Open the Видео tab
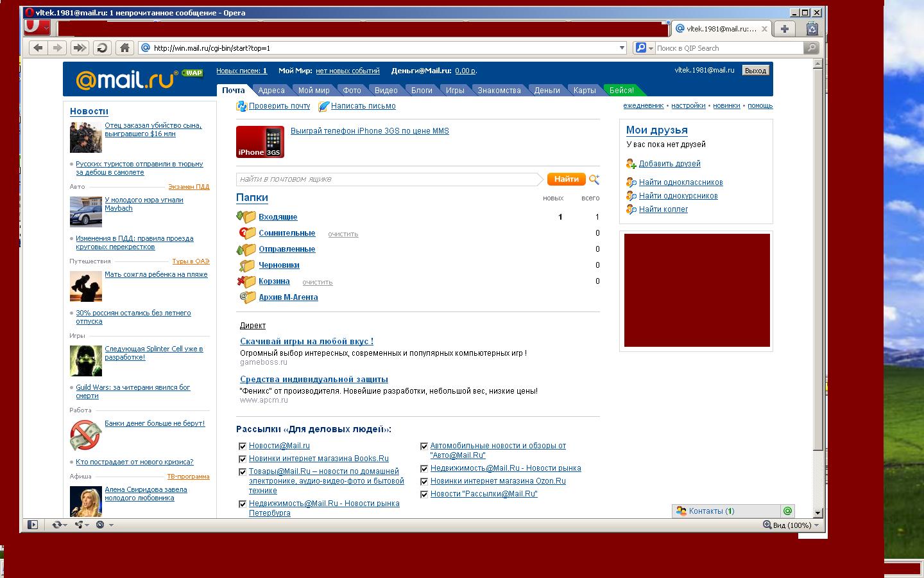This screenshot has width=924, height=578. click(x=386, y=91)
